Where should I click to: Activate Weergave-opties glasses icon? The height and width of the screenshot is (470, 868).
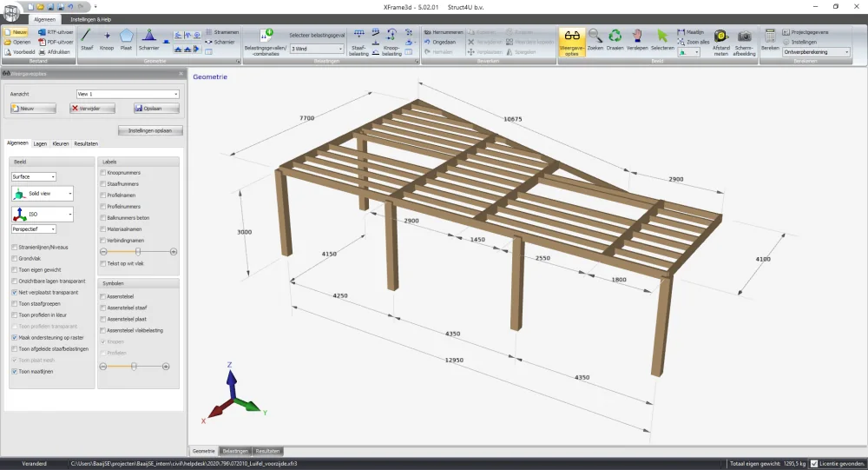(572, 42)
